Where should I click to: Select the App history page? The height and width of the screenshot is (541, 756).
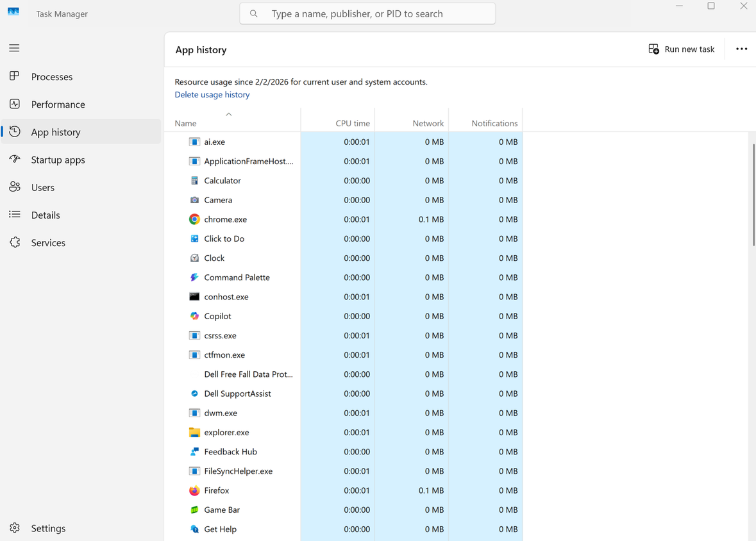(81, 131)
